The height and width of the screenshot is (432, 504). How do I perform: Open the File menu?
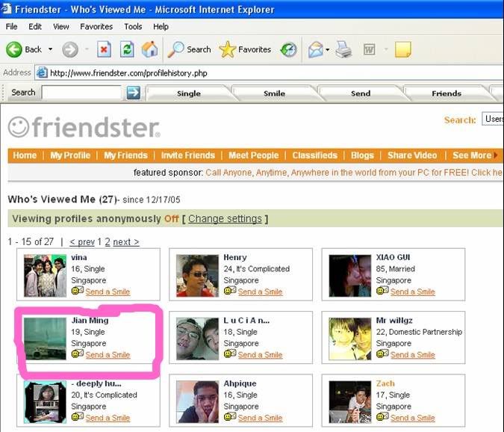(x=11, y=26)
